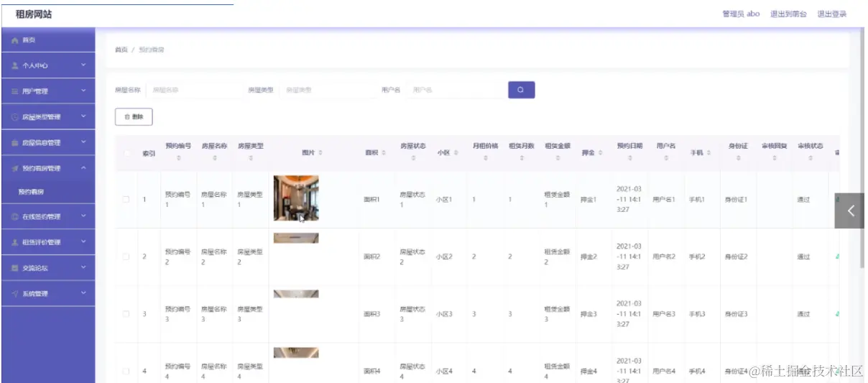Click the 删除 delete button
The height and width of the screenshot is (383, 868).
134,116
